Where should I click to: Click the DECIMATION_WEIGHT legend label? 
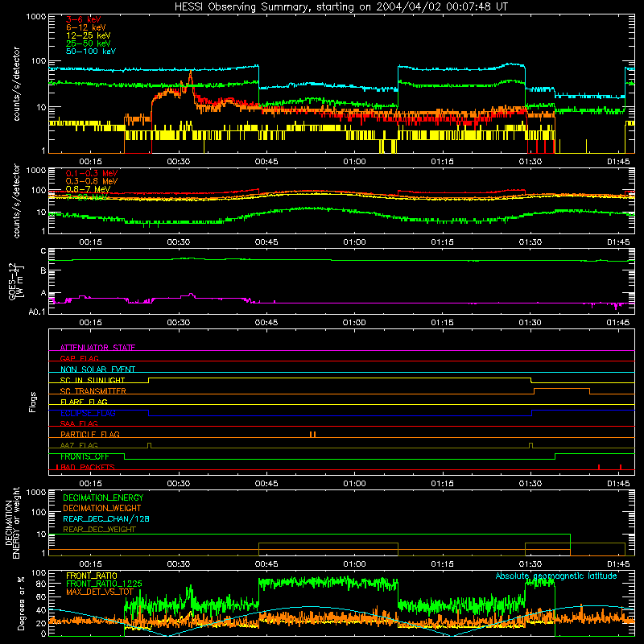click(102, 508)
